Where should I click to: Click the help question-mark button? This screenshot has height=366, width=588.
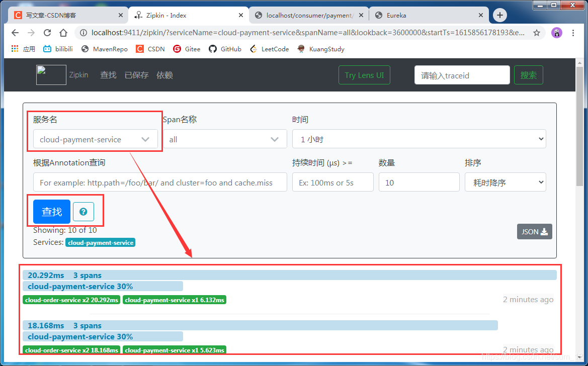pyautogui.click(x=83, y=212)
